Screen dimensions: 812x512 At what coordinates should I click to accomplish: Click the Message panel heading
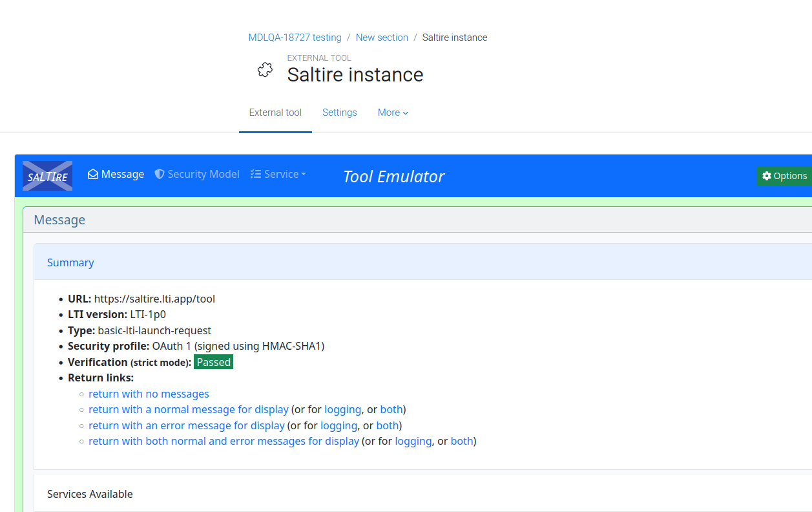pyautogui.click(x=59, y=220)
